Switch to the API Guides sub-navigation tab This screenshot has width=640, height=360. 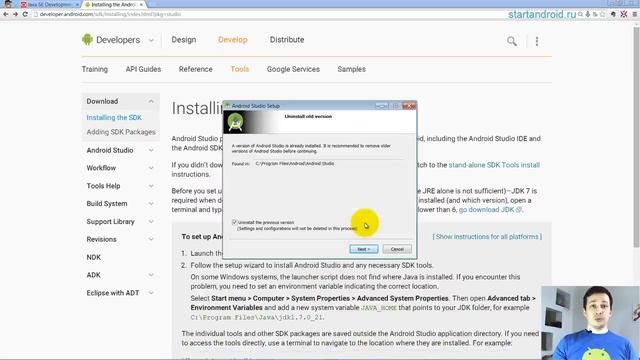click(143, 69)
